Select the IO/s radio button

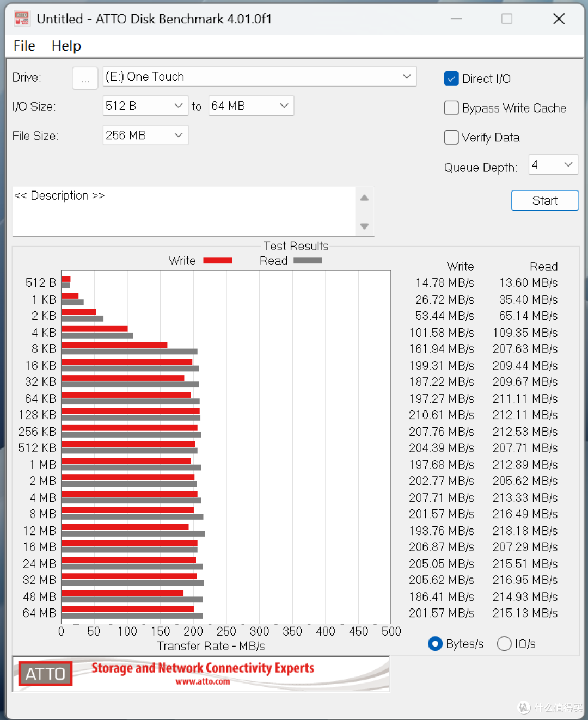504,644
